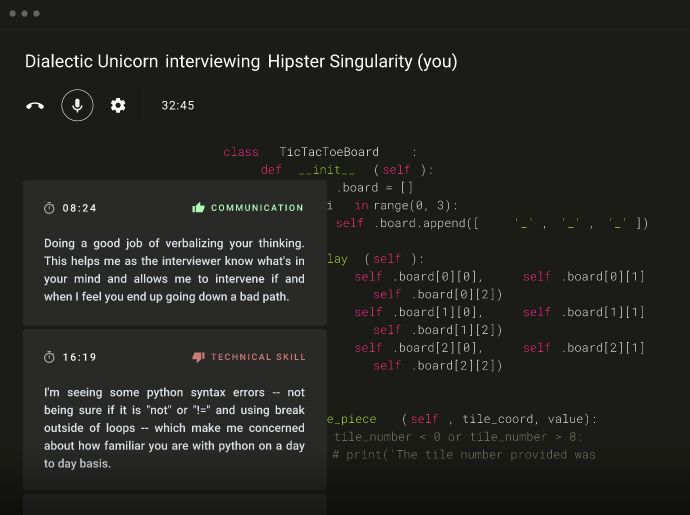
Task: Jump to the 08:24 feedback timestamp
Action: [x=79, y=208]
